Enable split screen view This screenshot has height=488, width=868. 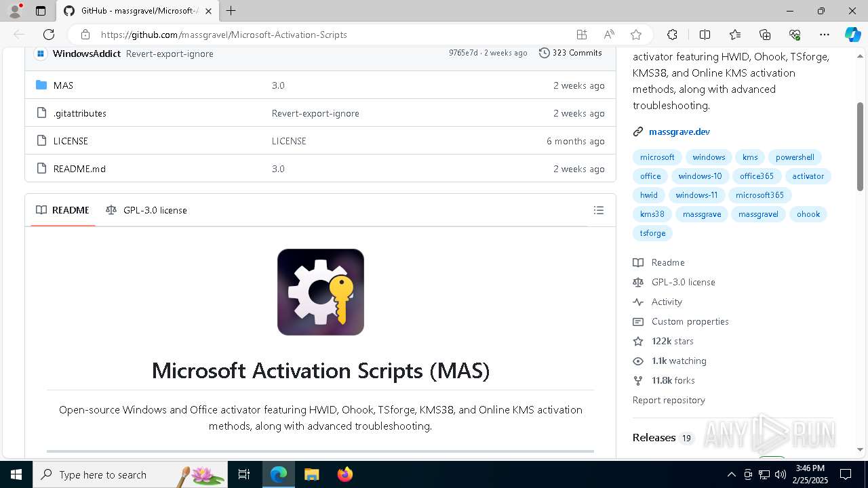pyautogui.click(x=705, y=35)
